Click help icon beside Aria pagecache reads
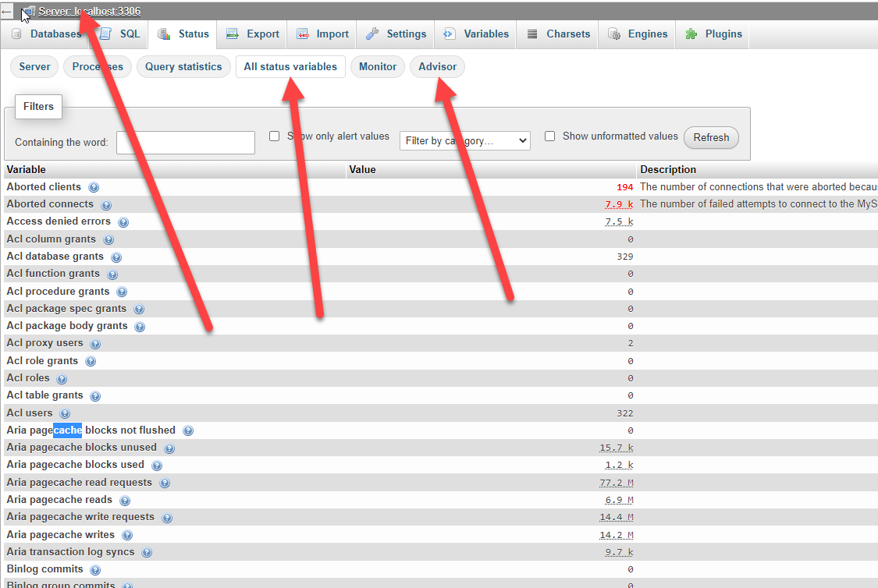This screenshot has height=588, width=878. pos(125,500)
